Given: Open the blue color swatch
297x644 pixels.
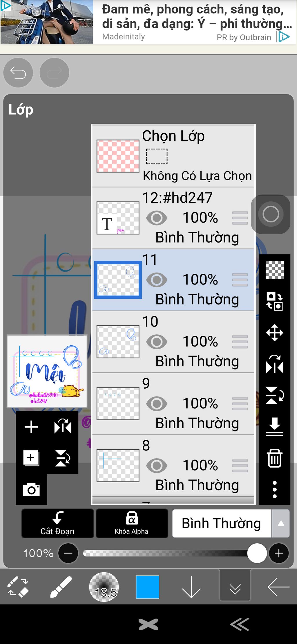Looking at the screenshot, I should 147,587.
